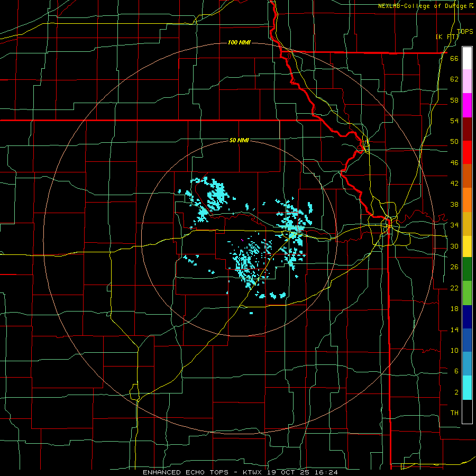Click the '50' legend value
Viewport: 476px width, 476px height.
coord(454,142)
